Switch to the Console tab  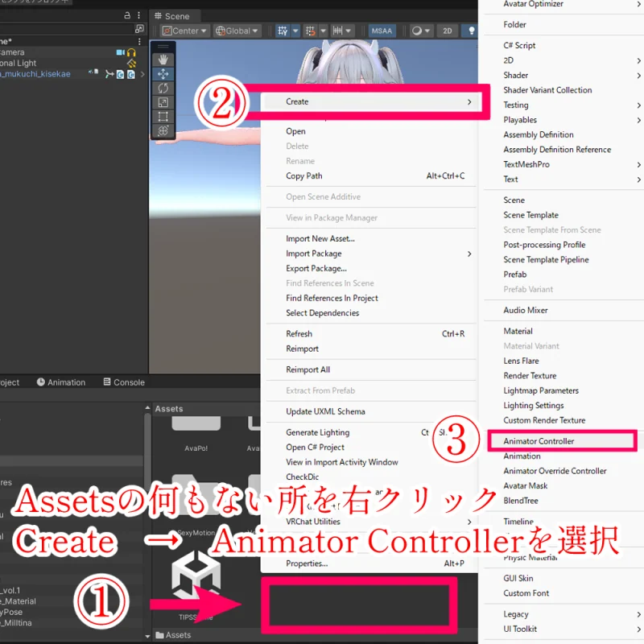click(x=124, y=382)
